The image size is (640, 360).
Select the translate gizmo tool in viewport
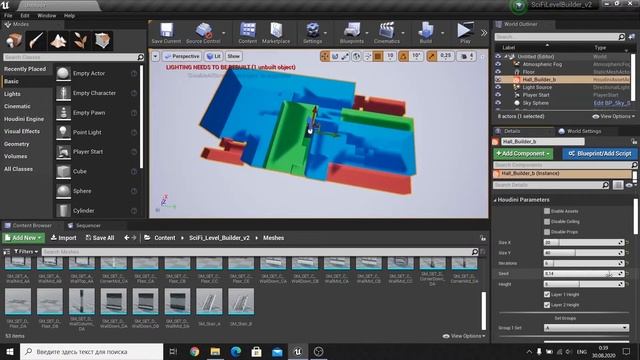pyautogui.click(x=325, y=56)
